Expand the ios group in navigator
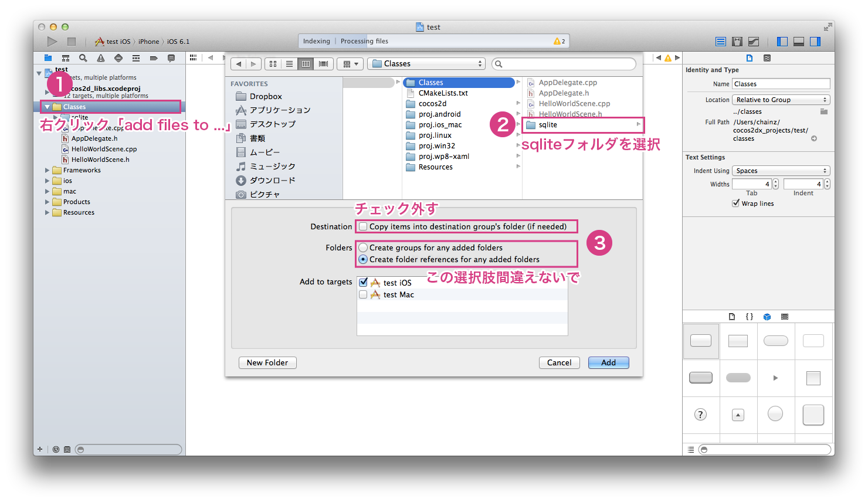Image resolution: width=868 pixels, height=502 pixels. point(47,181)
